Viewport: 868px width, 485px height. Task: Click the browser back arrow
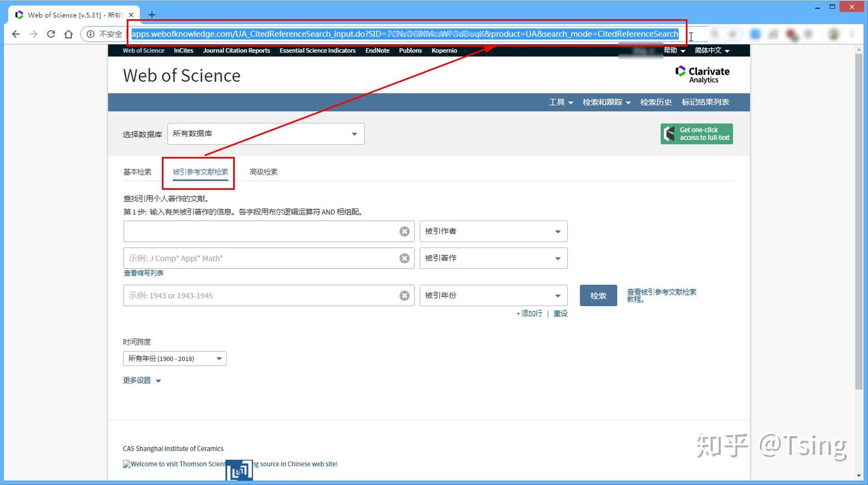[x=16, y=34]
